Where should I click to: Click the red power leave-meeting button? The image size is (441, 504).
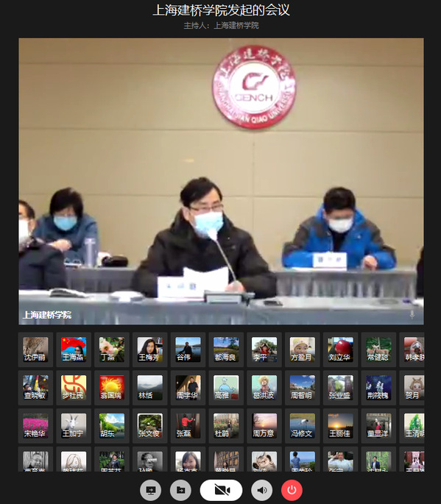coord(292,490)
